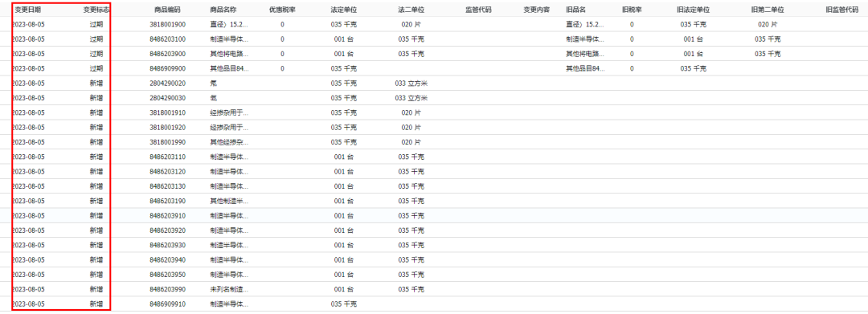The image size is (868, 314).
Task: Click the 优惠税率 column header
Action: (x=282, y=10)
